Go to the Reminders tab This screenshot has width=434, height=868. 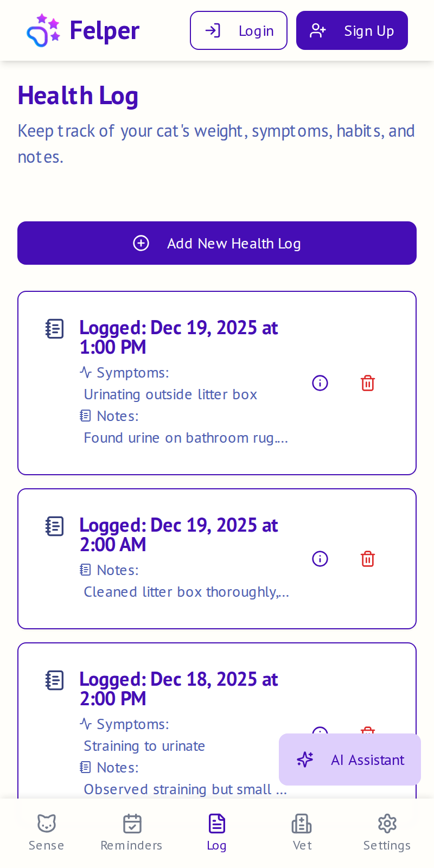point(132,831)
